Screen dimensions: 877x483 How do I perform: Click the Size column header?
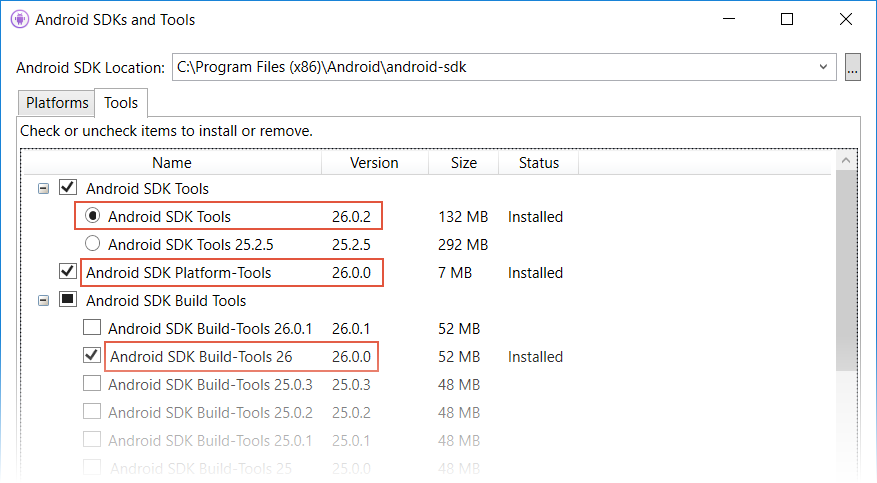pos(464,163)
